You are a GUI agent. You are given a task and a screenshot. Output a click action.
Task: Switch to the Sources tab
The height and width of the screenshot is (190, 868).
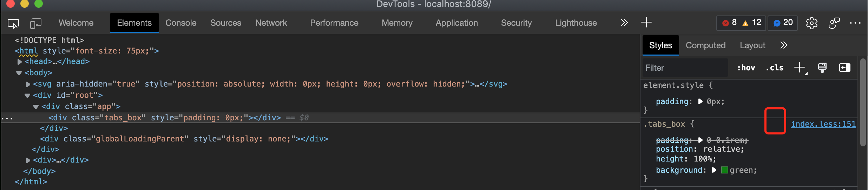pyautogui.click(x=226, y=23)
